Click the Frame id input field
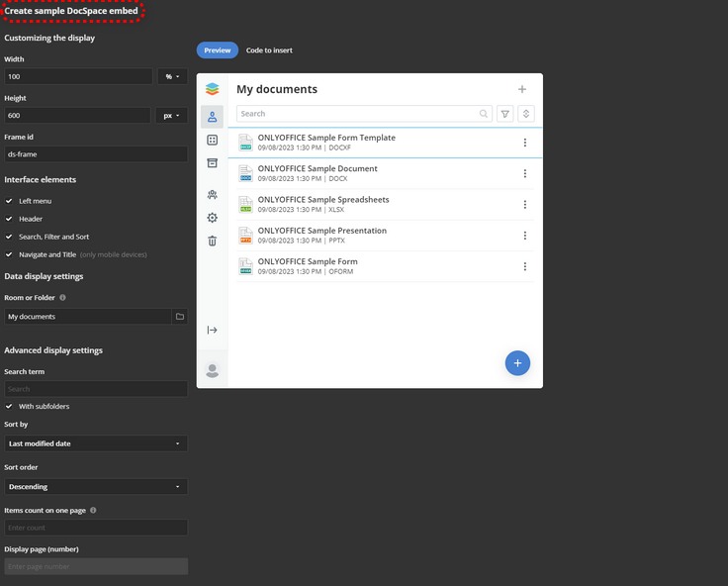 coord(95,154)
